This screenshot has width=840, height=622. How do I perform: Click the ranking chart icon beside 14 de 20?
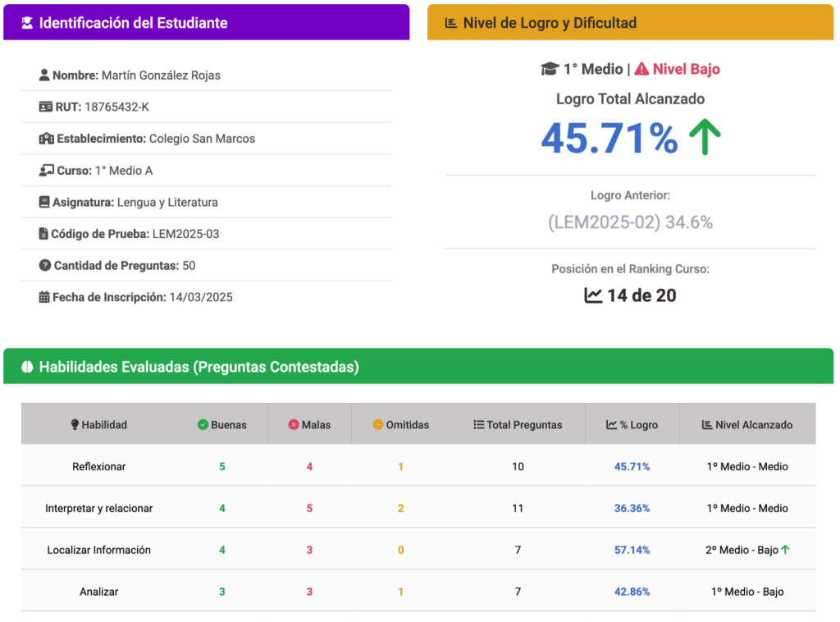[x=593, y=295]
